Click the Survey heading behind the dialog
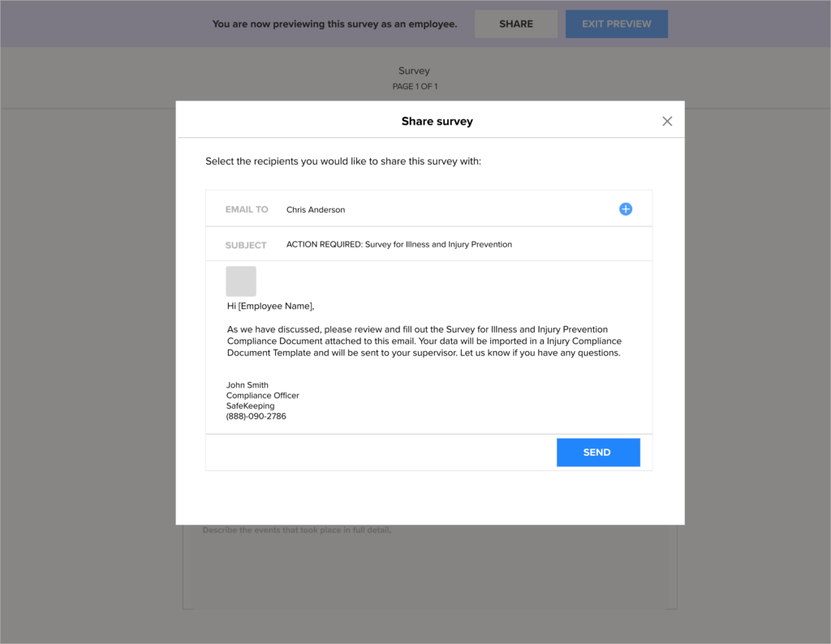Image resolution: width=831 pixels, height=644 pixels. pos(414,71)
